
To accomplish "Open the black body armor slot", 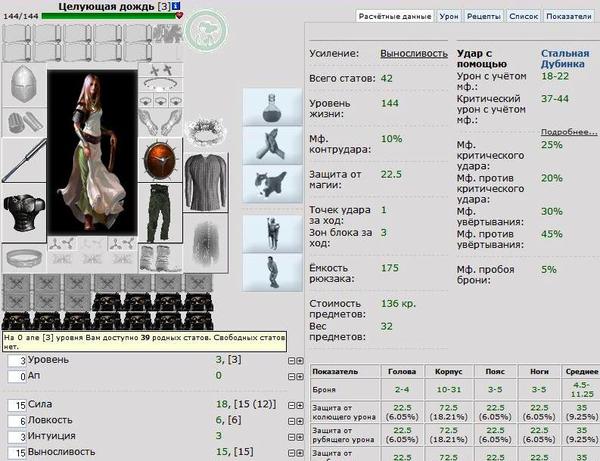I will [24, 213].
